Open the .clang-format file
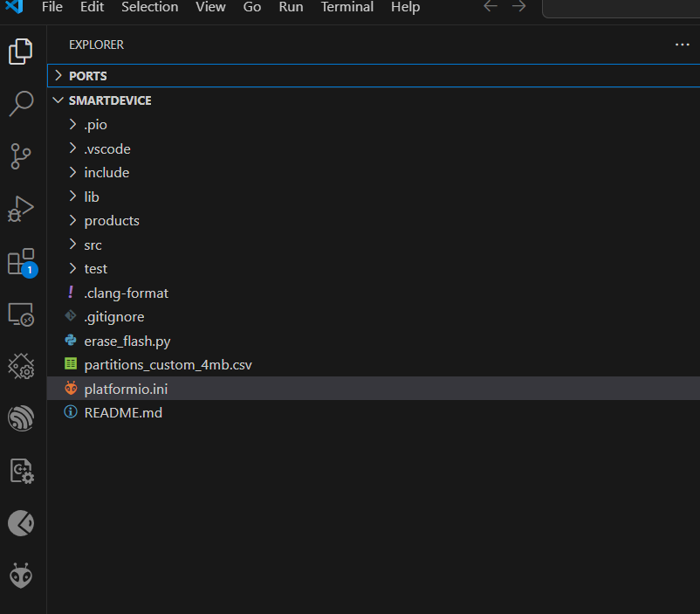Screen dimensions: 700x614 coord(374,293)
